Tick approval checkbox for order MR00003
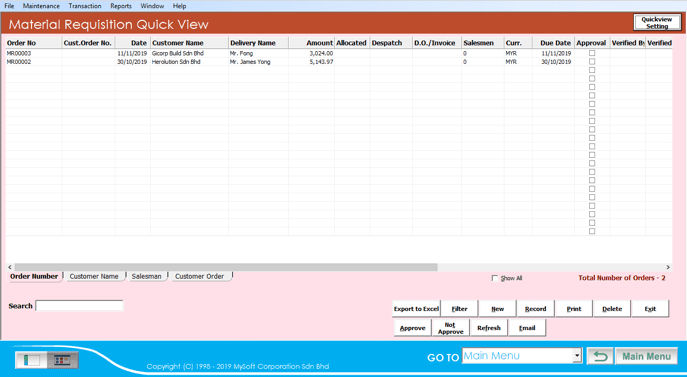687x377 pixels. [x=592, y=53]
